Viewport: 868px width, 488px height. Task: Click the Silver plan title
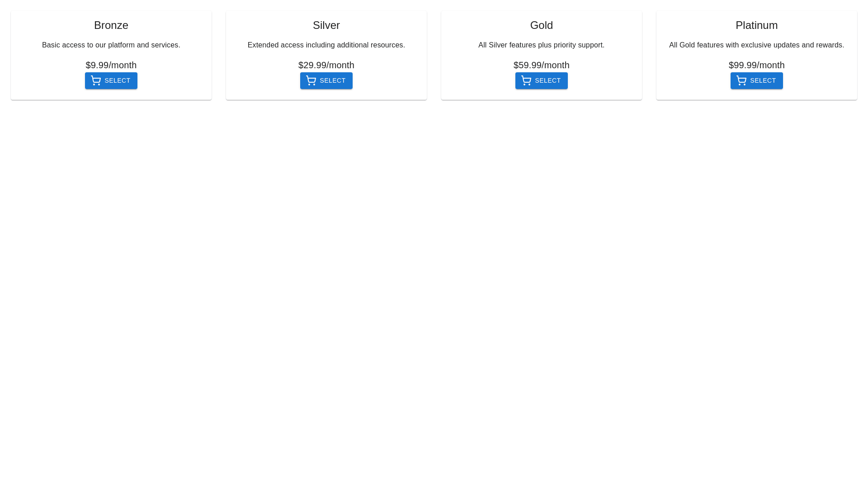click(x=326, y=25)
